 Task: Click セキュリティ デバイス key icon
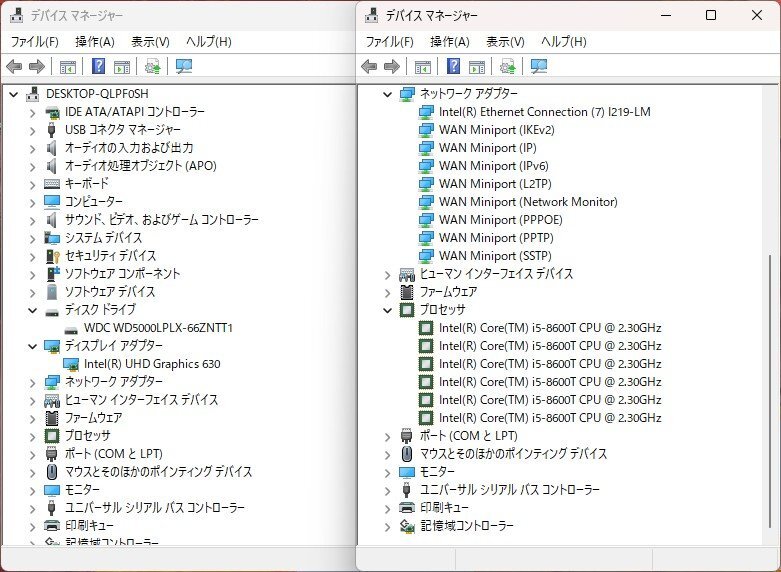pyautogui.click(x=52, y=256)
